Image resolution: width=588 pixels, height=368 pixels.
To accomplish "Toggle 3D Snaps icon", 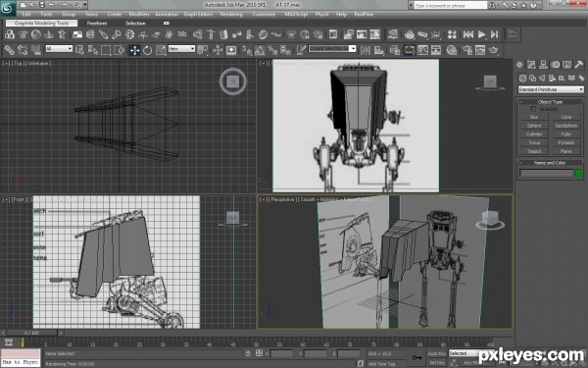I will (246, 50).
